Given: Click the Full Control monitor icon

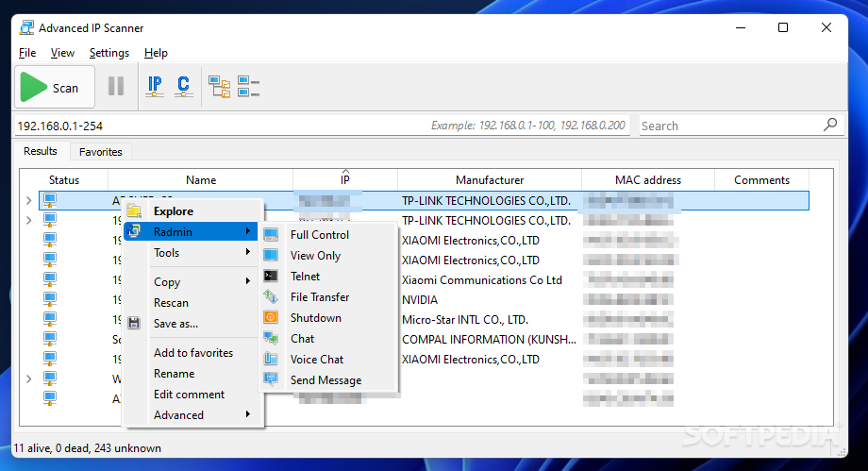Looking at the screenshot, I should [x=271, y=235].
